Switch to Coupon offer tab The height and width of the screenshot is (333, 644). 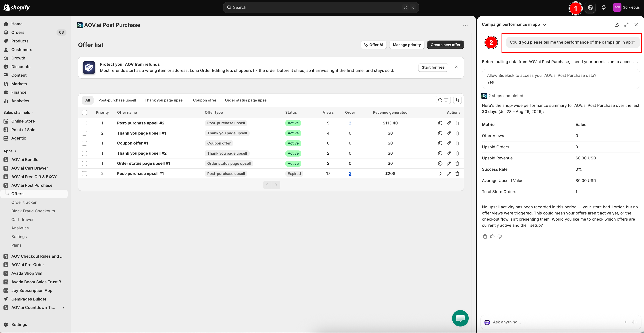205,100
